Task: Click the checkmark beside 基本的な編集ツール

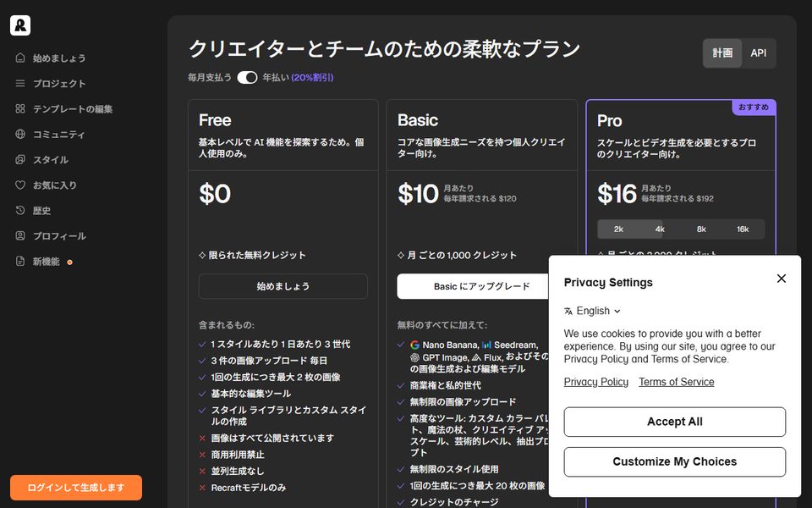Action: click(202, 394)
